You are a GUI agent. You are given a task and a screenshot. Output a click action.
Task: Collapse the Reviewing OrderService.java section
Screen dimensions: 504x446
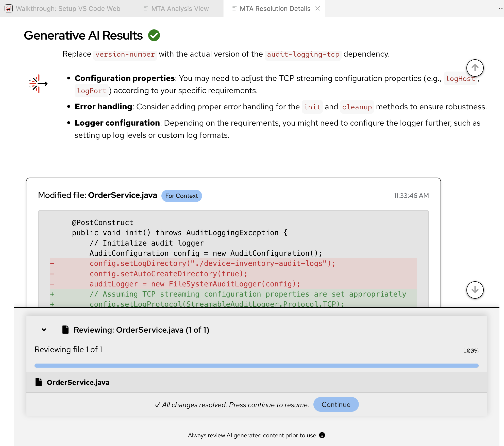point(44,330)
